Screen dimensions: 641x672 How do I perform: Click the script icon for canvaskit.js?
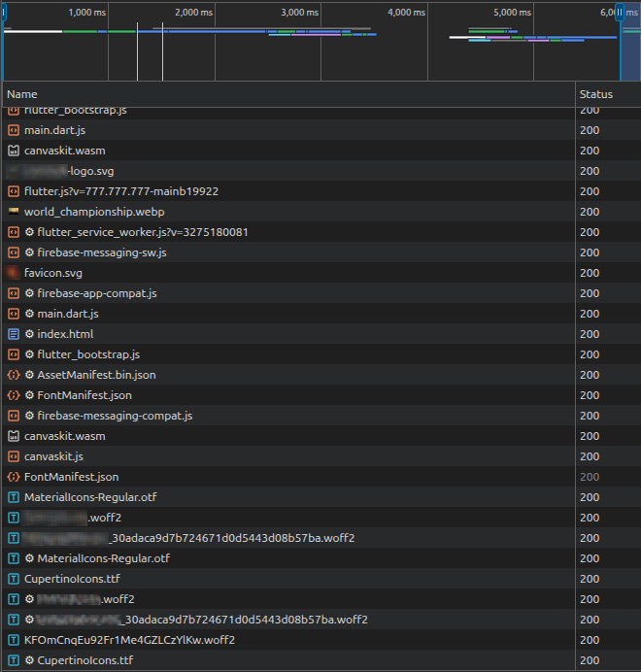point(14,456)
